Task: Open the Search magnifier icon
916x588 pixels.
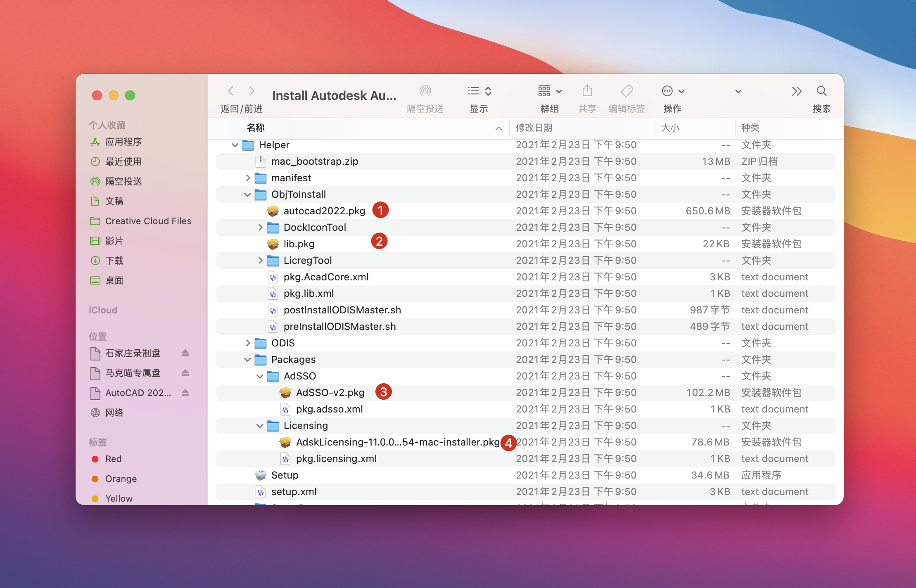Action: pos(821,91)
